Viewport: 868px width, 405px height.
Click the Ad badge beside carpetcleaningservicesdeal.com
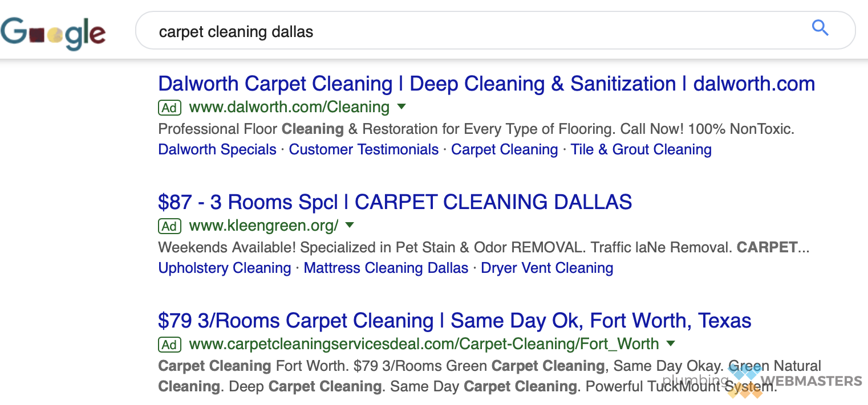(169, 345)
